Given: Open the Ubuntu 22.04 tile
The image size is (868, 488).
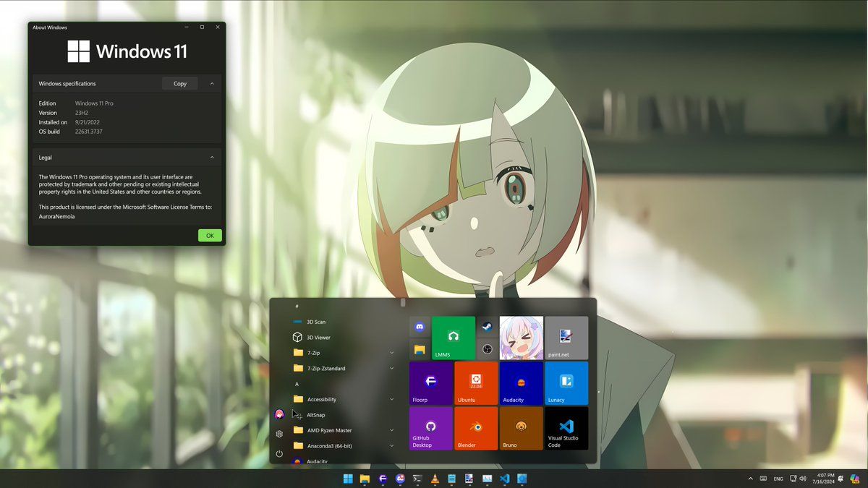Looking at the screenshot, I should [x=476, y=383].
